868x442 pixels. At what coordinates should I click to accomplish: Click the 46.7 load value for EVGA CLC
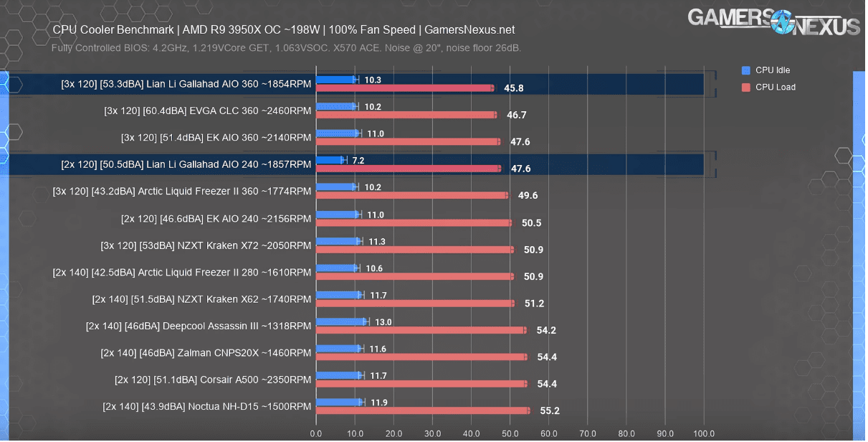(x=517, y=115)
